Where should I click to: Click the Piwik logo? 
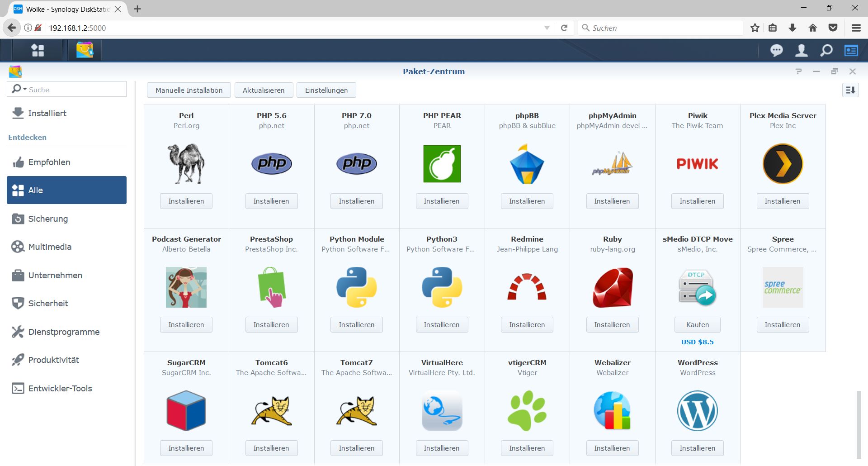(x=698, y=164)
